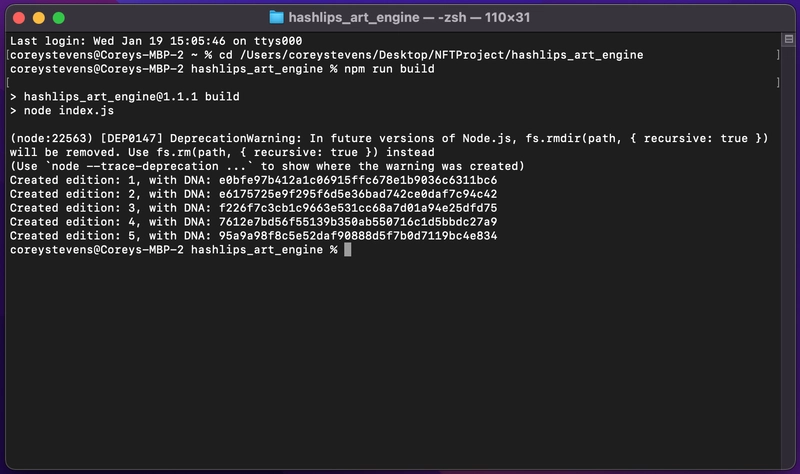
Task: Click the split pane icon at top right
Action: [788, 39]
